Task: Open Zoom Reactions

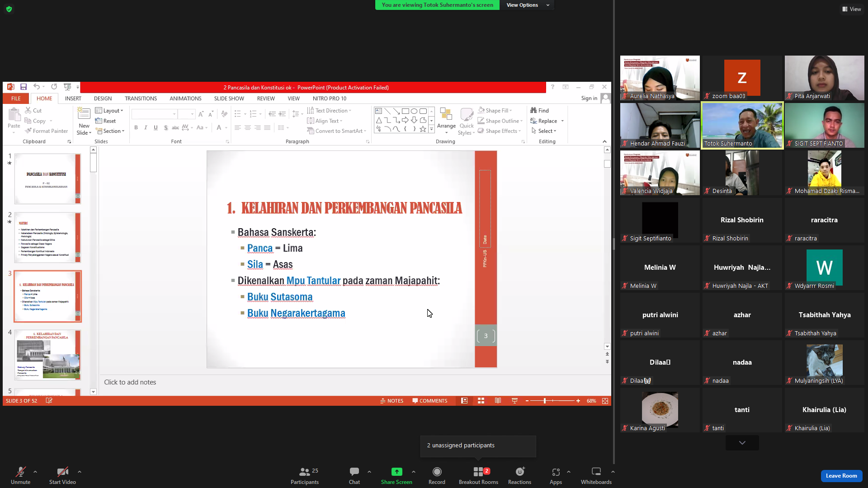Action: coord(519,476)
